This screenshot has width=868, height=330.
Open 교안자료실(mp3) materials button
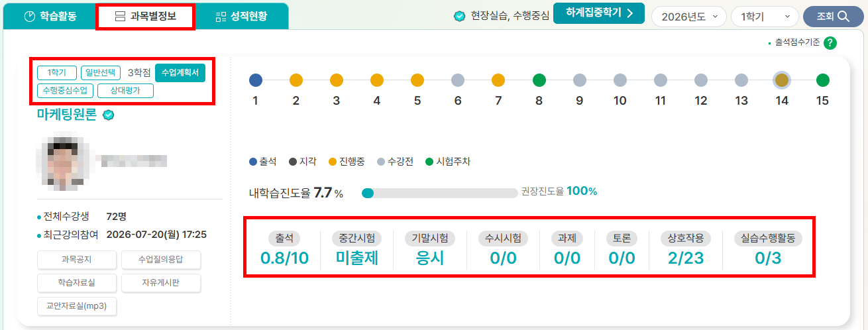pos(78,305)
